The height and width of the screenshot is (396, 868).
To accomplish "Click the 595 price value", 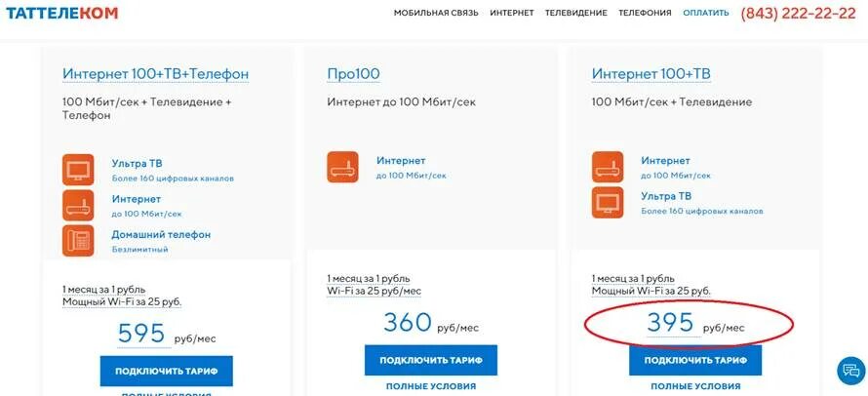I will (141, 334).
